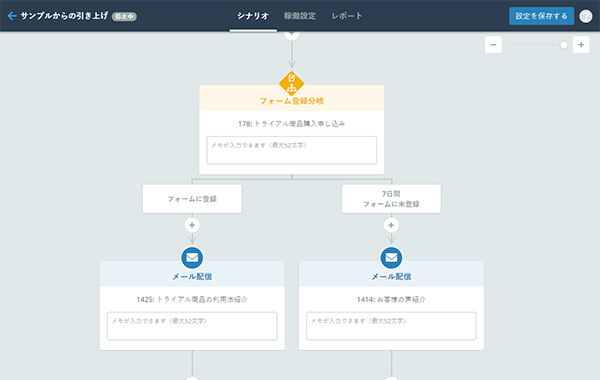Click the status badge beside scenario title
The height and width of the screenshot is (380, 600).
coord(124,16)
